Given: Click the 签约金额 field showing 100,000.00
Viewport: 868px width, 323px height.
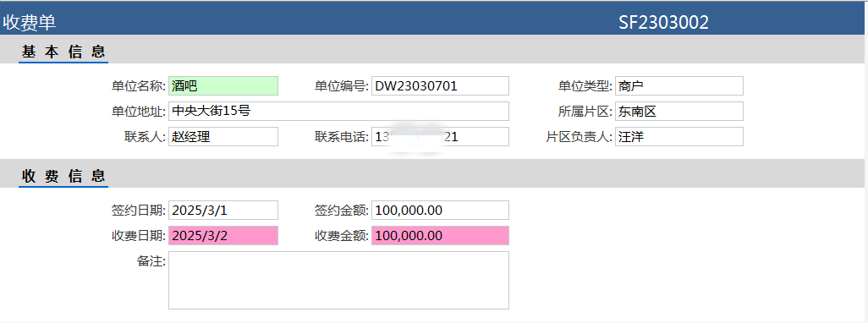Looking at the screenshot, I should 440,211.
